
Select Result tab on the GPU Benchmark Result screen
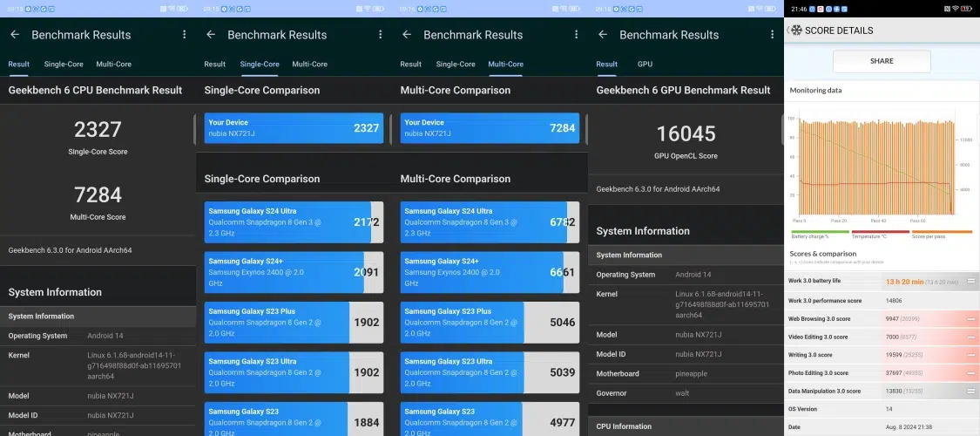click(607, 64)
